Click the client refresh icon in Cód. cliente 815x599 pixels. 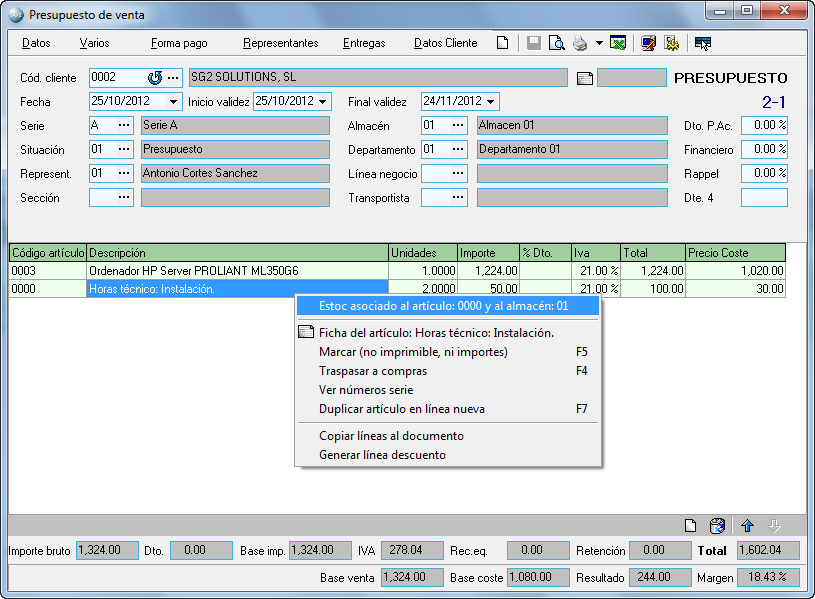[155, 78]
